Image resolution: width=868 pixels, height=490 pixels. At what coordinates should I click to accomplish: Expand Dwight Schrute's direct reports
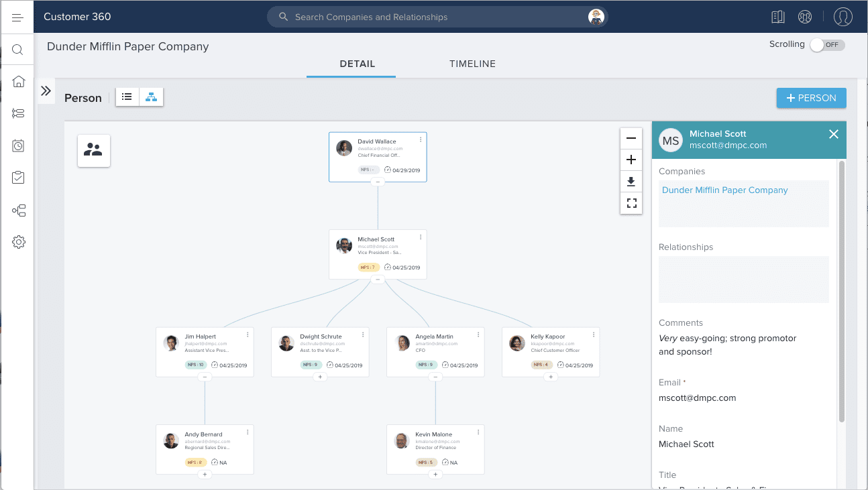pyautogui.click(x=320, y=377)
